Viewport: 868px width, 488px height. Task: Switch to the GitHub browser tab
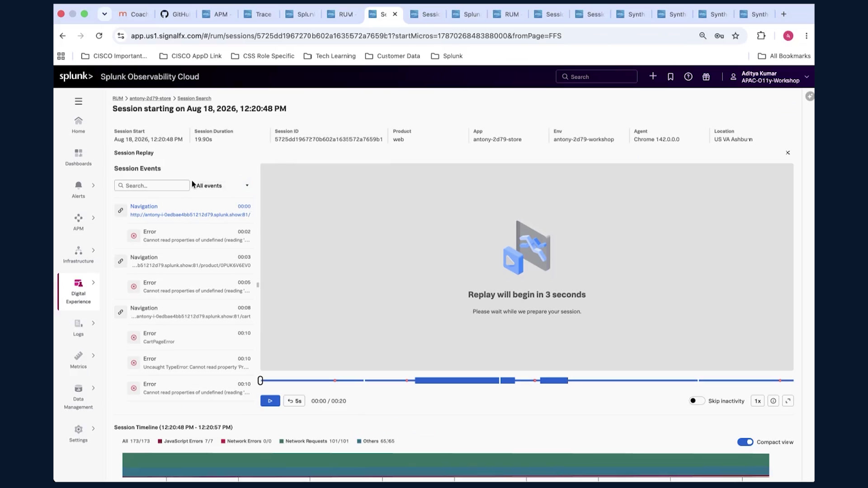tap(175, 14)
